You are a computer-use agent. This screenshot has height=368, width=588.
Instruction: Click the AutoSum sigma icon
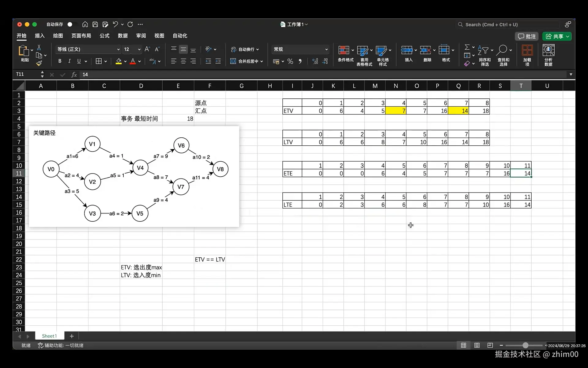tap(467, 47)
